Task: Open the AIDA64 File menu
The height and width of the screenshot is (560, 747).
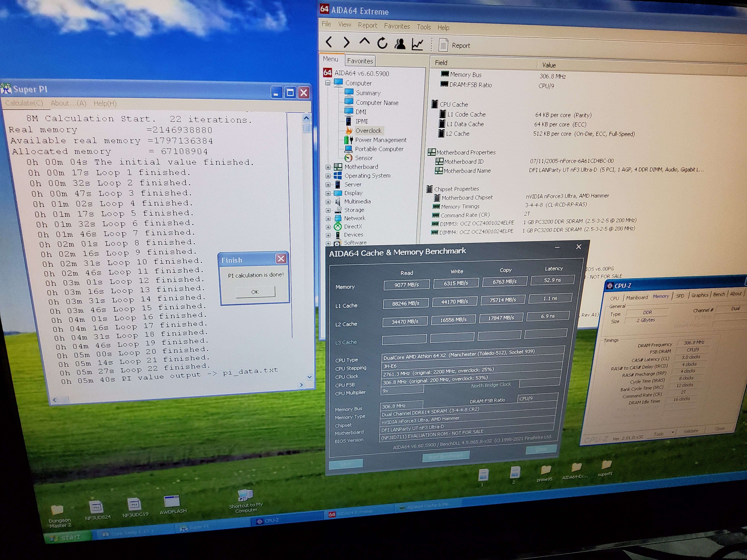Action: click(x=326, y=24)
